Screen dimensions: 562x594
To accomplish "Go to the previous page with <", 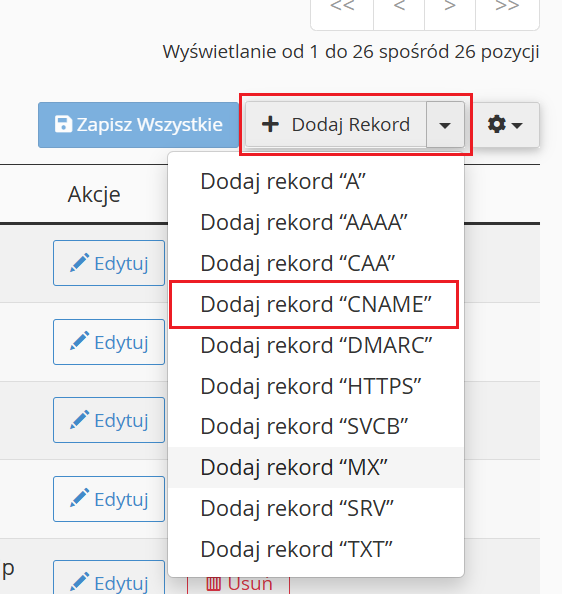I will tap(399, 8).
